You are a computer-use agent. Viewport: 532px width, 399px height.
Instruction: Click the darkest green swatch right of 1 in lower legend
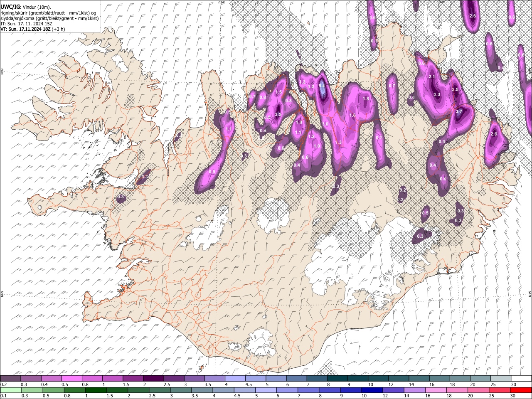pos(95,390)
